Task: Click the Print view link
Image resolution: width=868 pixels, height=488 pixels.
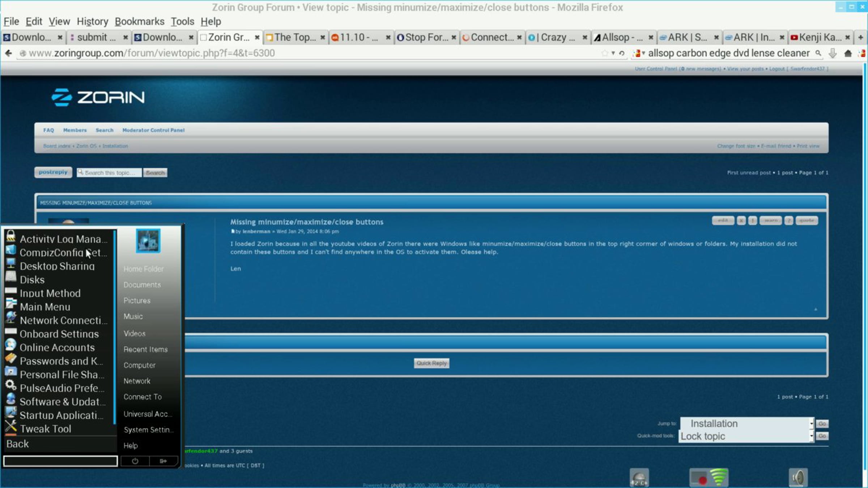Action: pyautogui.click(x=808, y=146)
